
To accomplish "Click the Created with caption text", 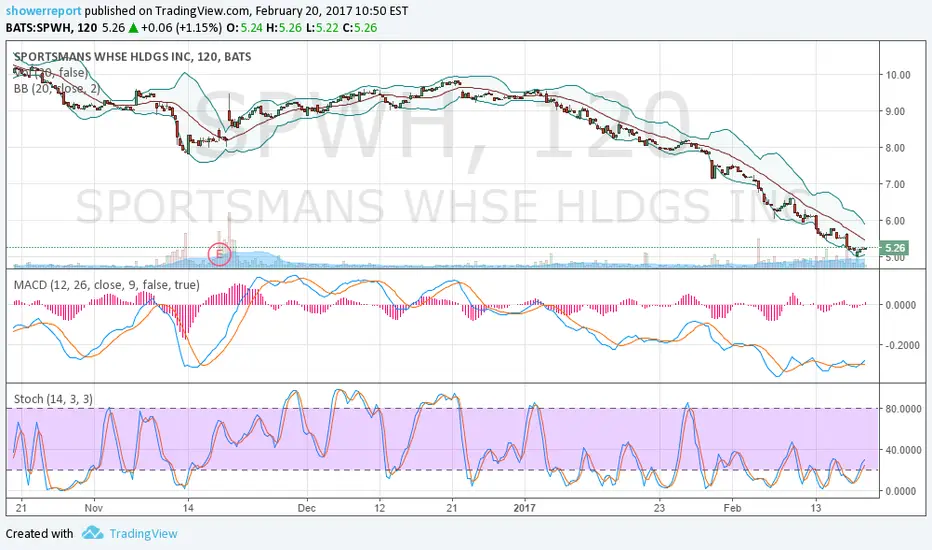I will 39,533.
